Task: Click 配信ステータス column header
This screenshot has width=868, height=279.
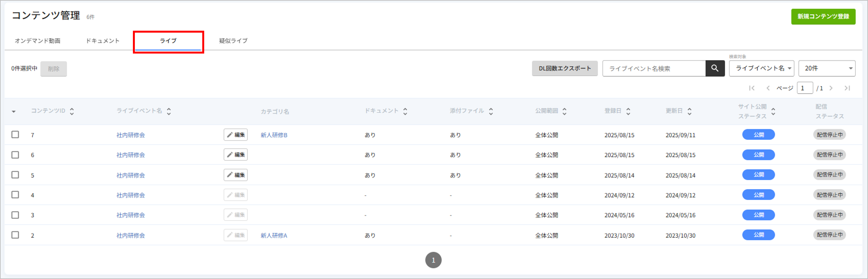Action: [x=830, y=111]
